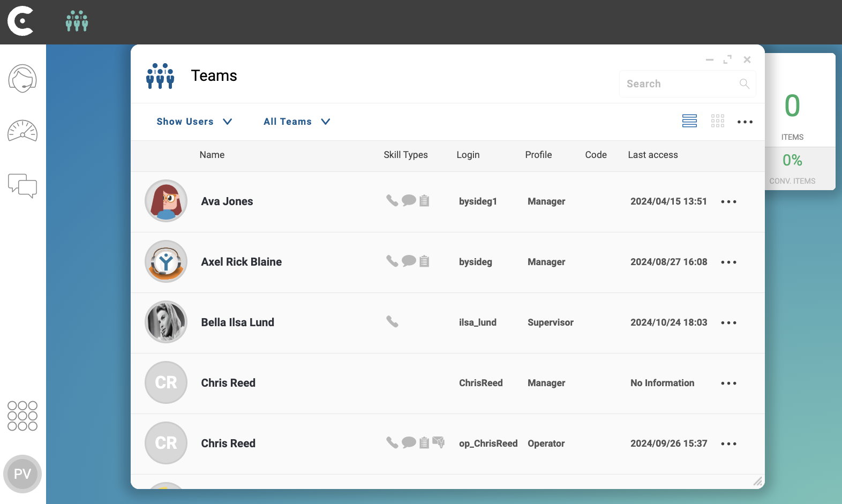
Task: Select the Bella Ilsa Lund name
Action: (x=238, y=322)
